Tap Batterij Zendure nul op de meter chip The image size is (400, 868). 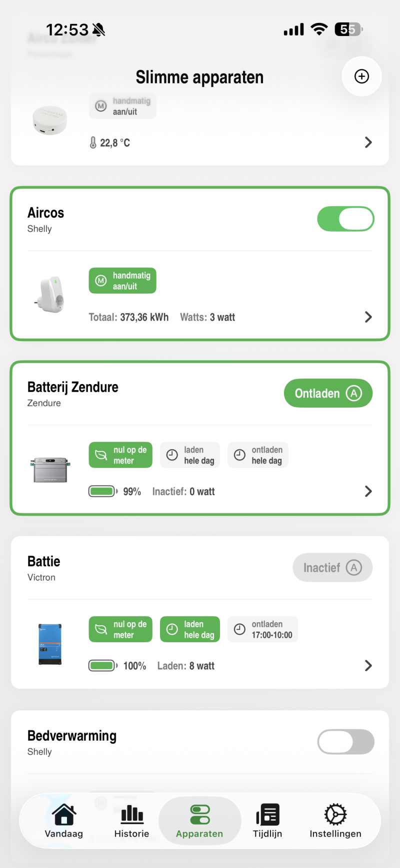pyautogui.click(x=120, y=455)
